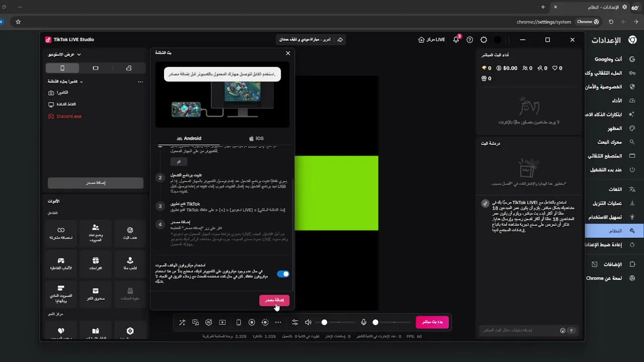This screenshot has width=644, height=362.
Task: Click the record circle icon in bottom toolbar
Action: click(x=252, y=322)
